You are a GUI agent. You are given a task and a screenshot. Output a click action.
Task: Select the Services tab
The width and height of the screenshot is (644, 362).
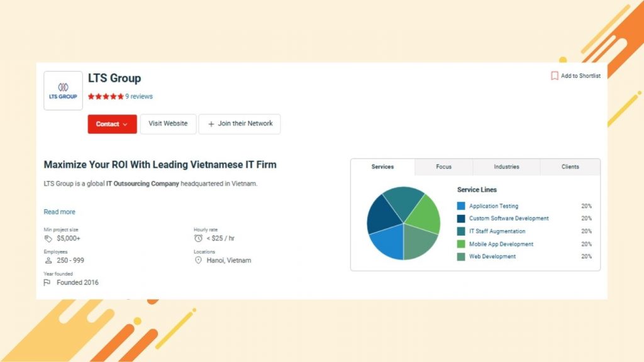click(x=382, y=167)
